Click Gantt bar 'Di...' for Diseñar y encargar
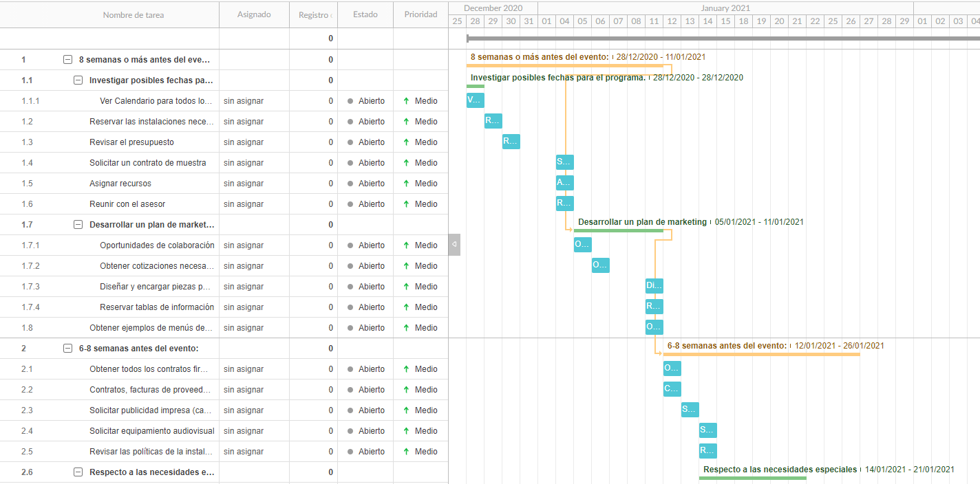The height and width of the screenshot is (484, 980). (654, 286)
